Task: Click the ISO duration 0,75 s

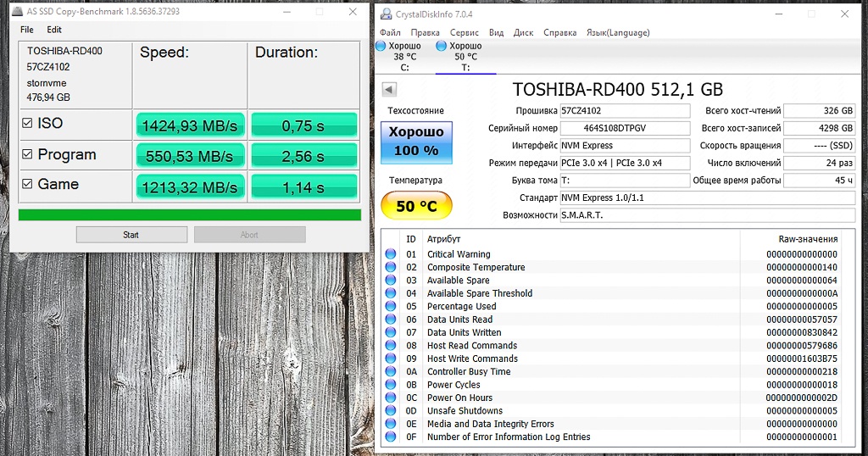Action: pyautogui.click(x=304, y=125)
